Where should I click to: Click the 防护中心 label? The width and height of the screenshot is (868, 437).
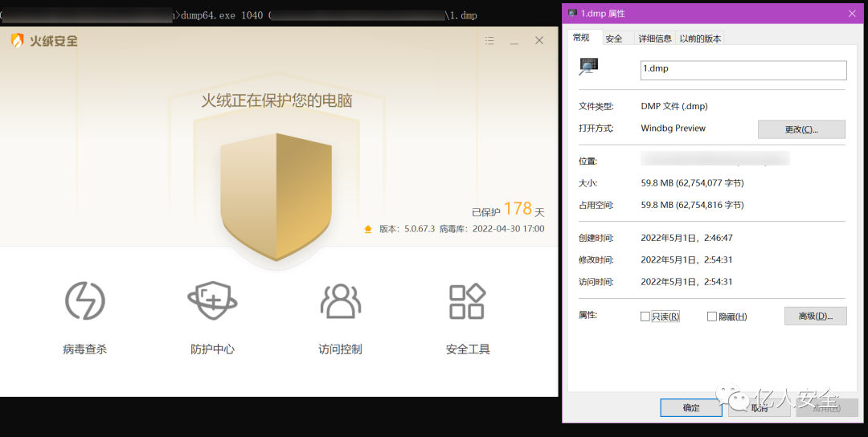(x=212, y=349)
